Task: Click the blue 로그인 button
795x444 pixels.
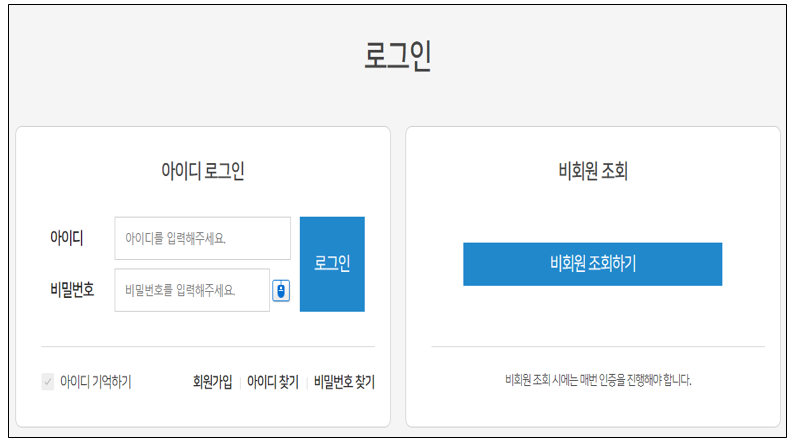Action: pyautogui.click(x=332, y=264)
